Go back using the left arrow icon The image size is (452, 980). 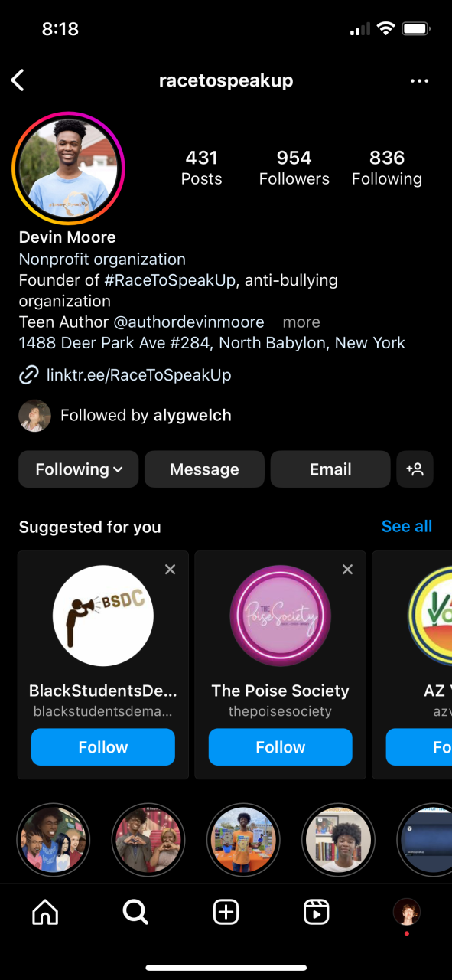coord(18,80)
